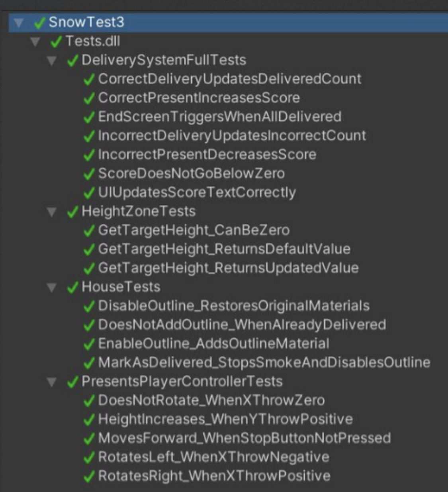
Task: Select the UIUpdatesScoreTextCorrectly test
Action: coord(197,193)
